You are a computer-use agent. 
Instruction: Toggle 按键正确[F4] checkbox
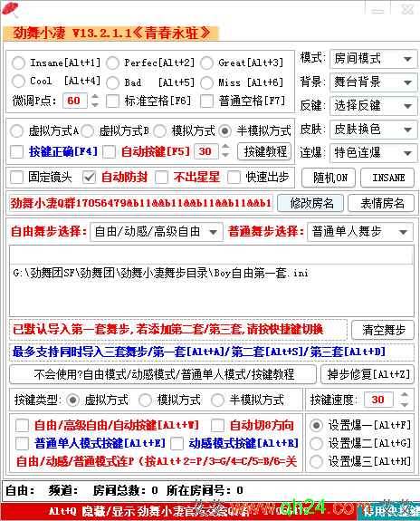16,152
